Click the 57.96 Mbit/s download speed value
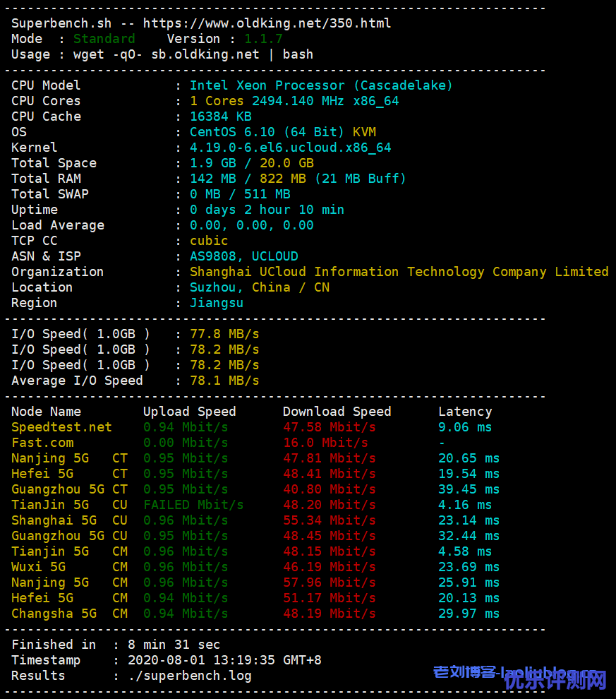Image resolution: width=616 pixels, height=699 pixels. coord(329,582)
